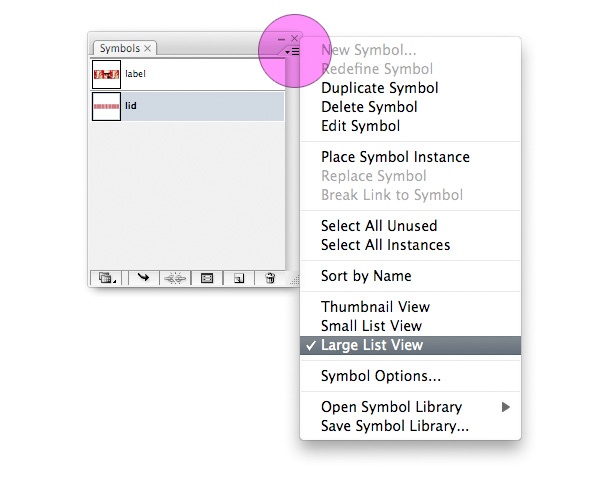Choose Duplicate Symbol from the menu
This screenshot has width=600, height=500.
pos(379,88)
